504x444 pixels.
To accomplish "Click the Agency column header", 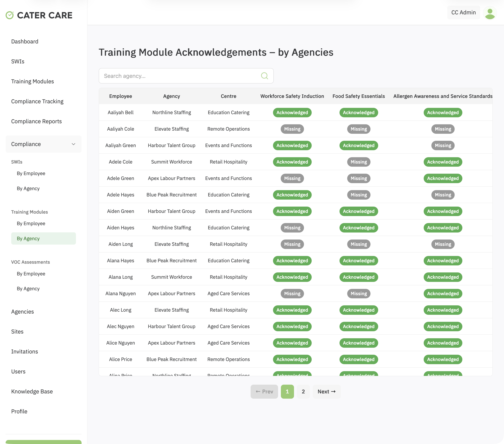I will [172, 96].
